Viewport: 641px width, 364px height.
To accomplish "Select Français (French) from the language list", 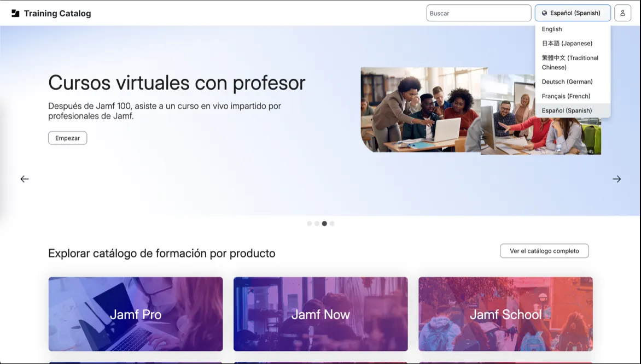I will [567, 96].
